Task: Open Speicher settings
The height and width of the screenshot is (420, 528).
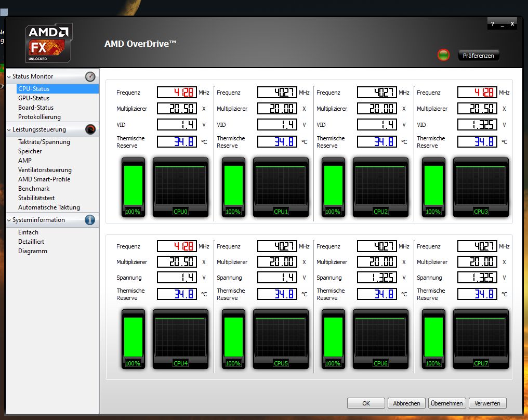Action: pos(30,151)
